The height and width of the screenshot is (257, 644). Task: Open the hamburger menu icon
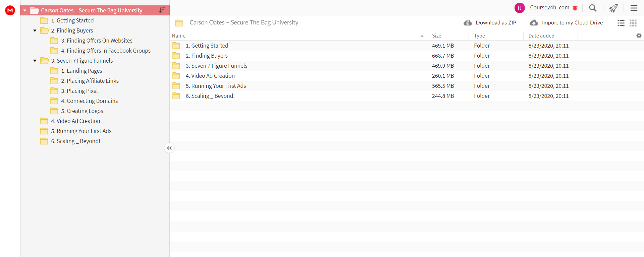pos(634,8)
